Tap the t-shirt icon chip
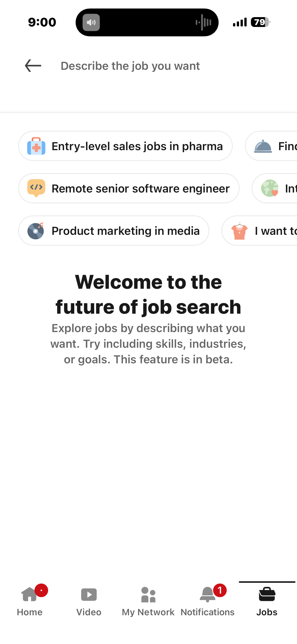 pyautogui.click(x=239, y=231)
